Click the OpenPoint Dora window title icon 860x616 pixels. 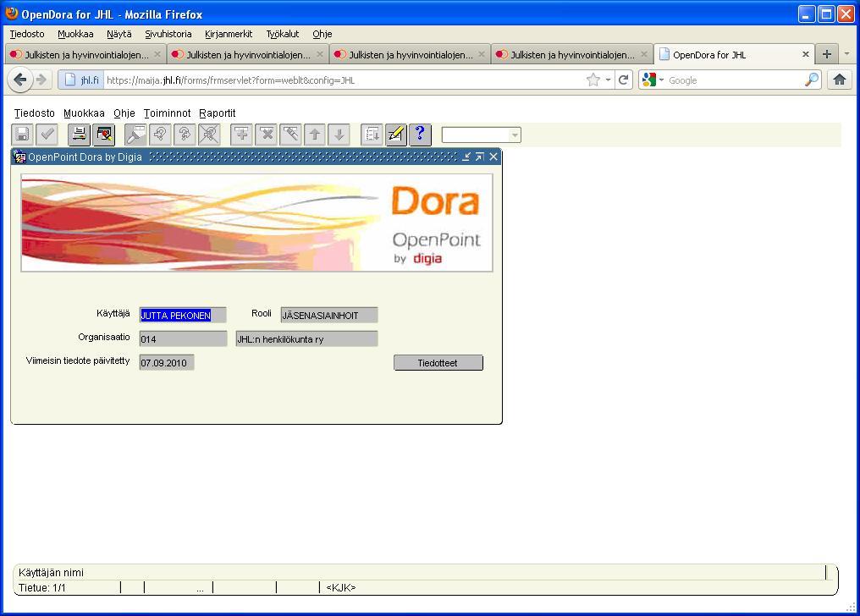(19, 157)
